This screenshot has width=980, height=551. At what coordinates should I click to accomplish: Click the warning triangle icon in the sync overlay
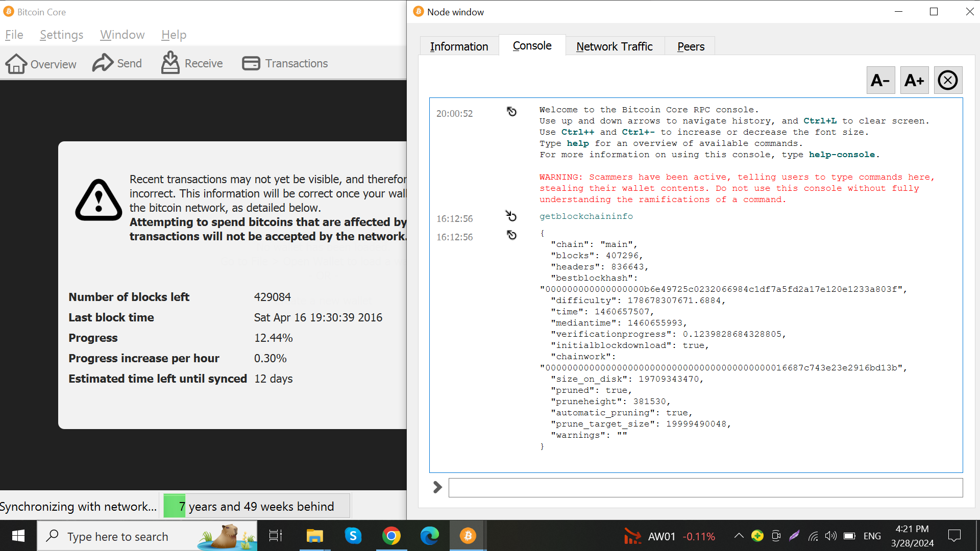99,200
